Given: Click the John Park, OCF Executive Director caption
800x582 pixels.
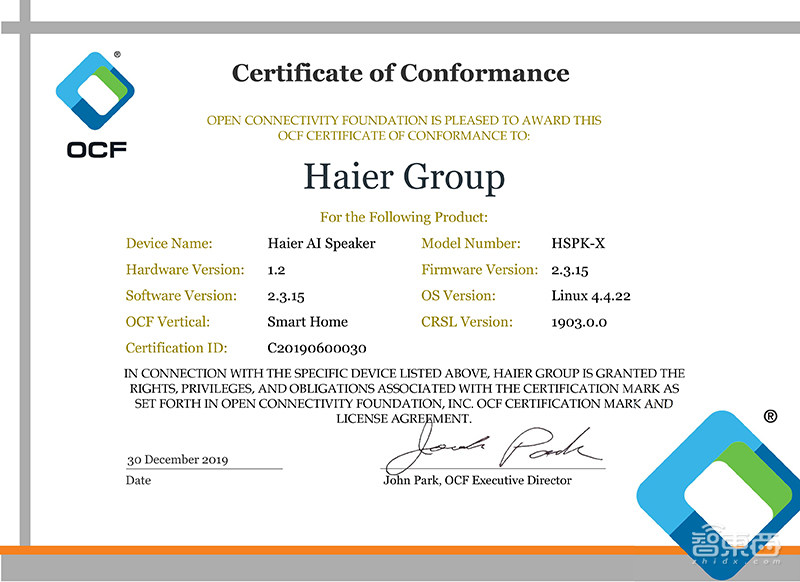Looking at the screenshot, I should pos(477,481).
